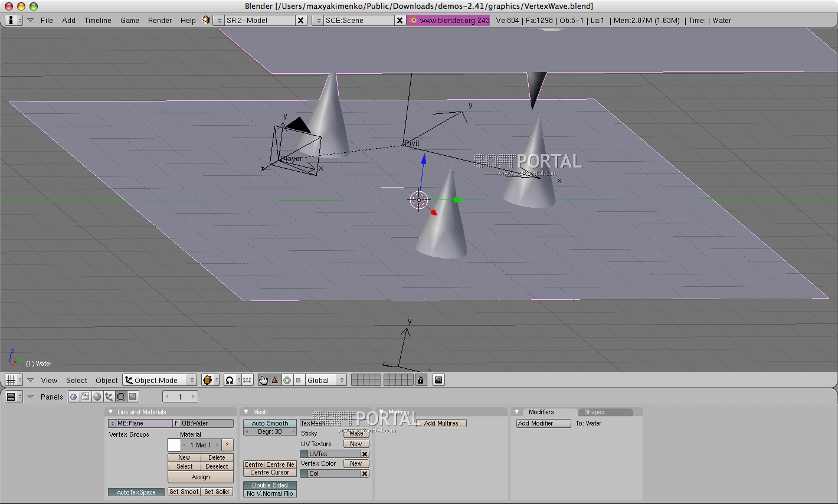
Task: Open the Render menu
Action: pyautogui.click(x=160, y=20)
